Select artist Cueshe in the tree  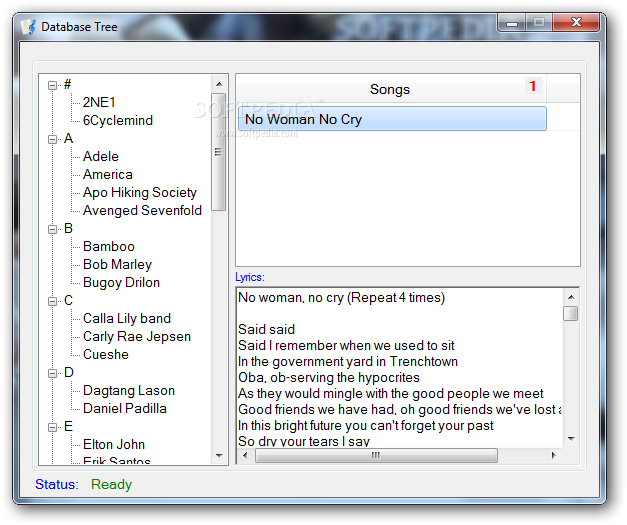(106, 354)
